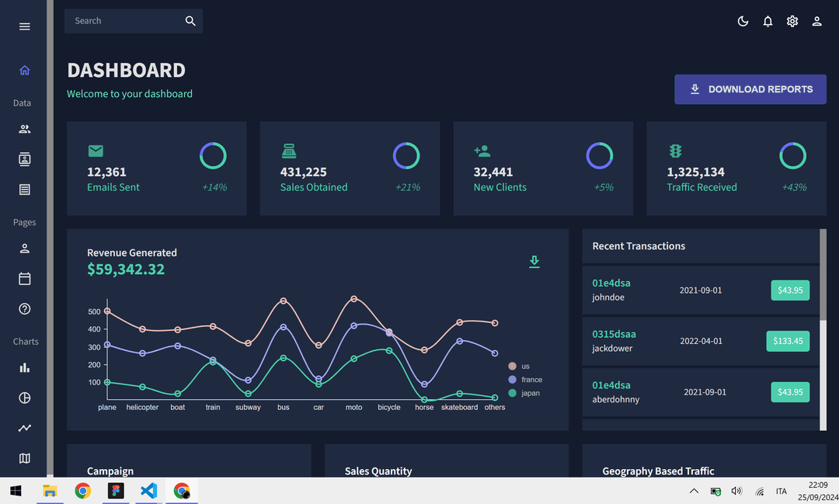
Task: Open the Windows Start menu
Action: tap(16, 491)
